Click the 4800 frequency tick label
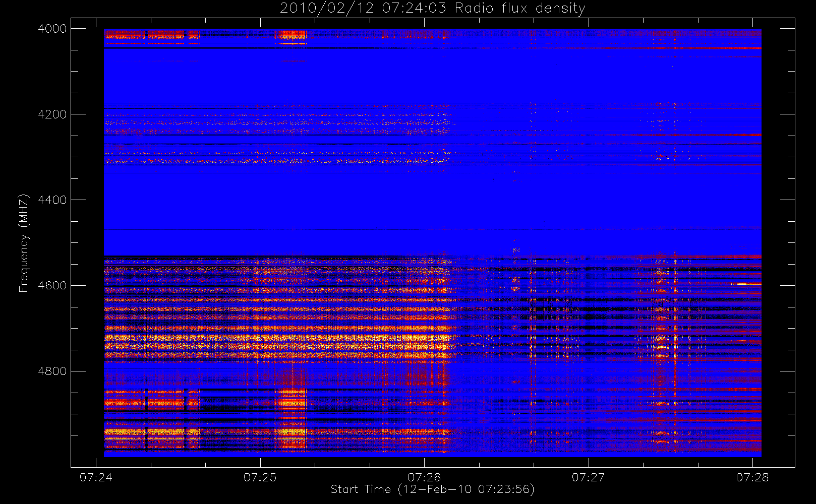This screenshot has width=816, height=504. click(x=52, y=371)
